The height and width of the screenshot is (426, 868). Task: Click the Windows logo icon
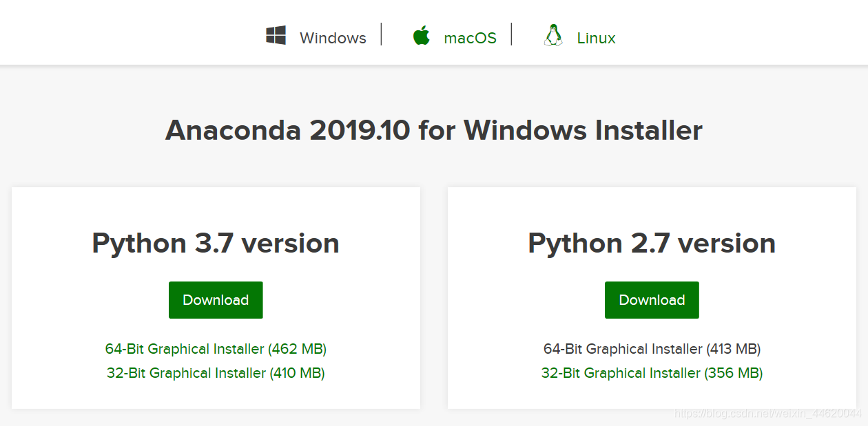click(x=276, y=36)
